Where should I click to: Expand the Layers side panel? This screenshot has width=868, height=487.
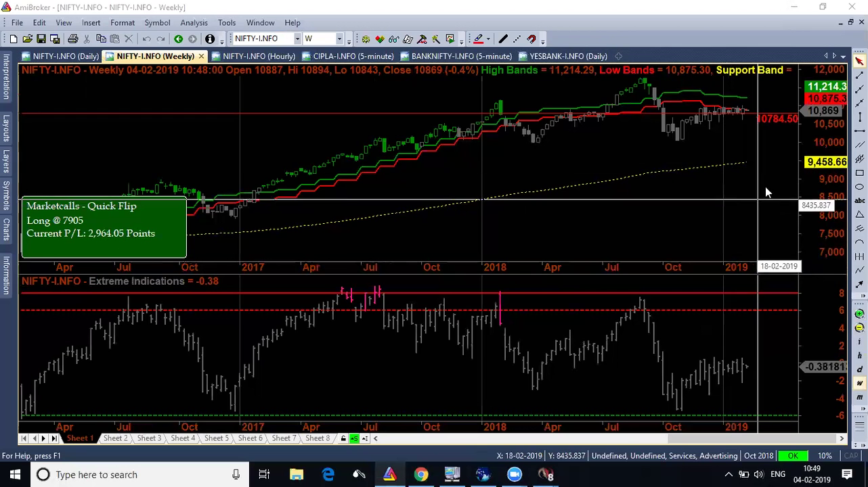[6, 161]
